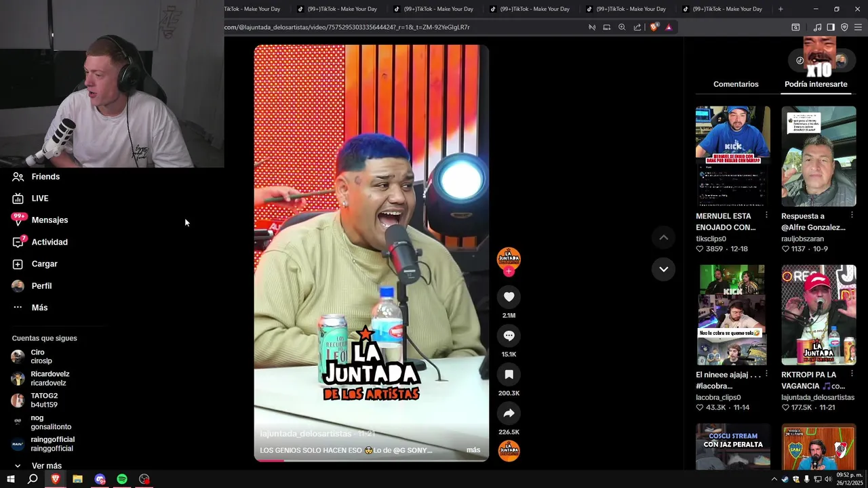The image size is (868, 488).
Task: Open Mensajes in the sidebar
Action: tap(41, 220)
